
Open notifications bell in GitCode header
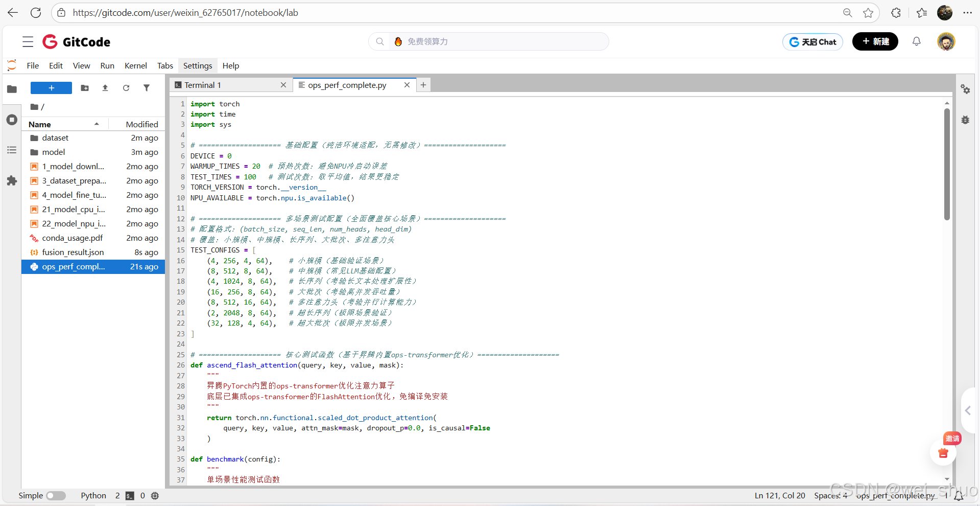[917, 41]
